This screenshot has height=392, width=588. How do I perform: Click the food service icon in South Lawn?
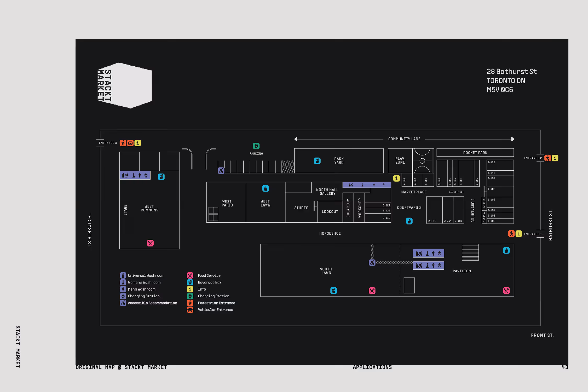(x=372, y=291)
